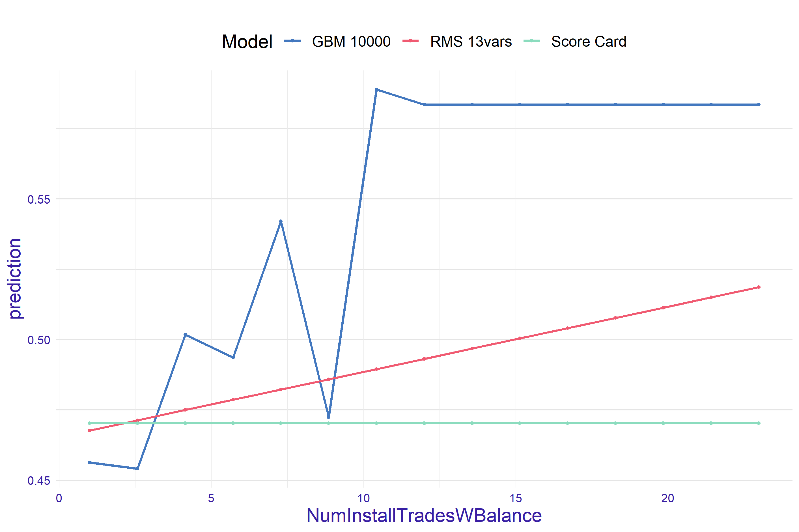The height and width of the screenshot is (532, 799).
Task: Click the rightmost point of red RMS line
Action: 759,287
